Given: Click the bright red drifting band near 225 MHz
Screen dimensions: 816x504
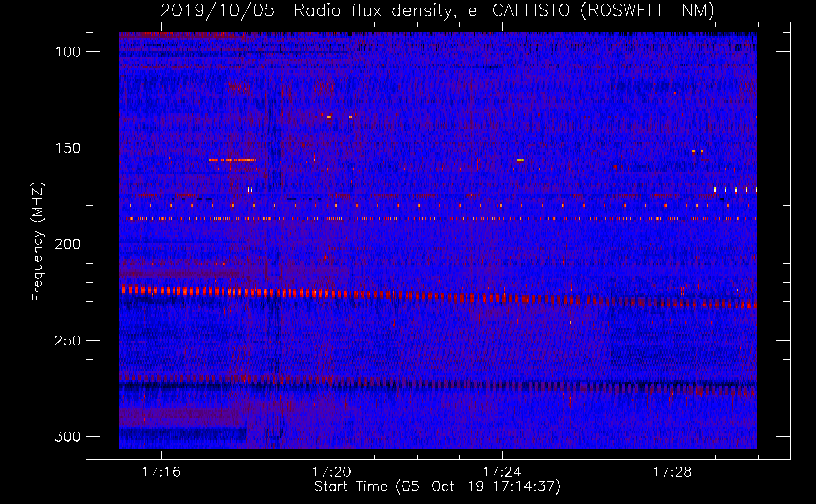Looking at the screenshot, I should [438, 297].
